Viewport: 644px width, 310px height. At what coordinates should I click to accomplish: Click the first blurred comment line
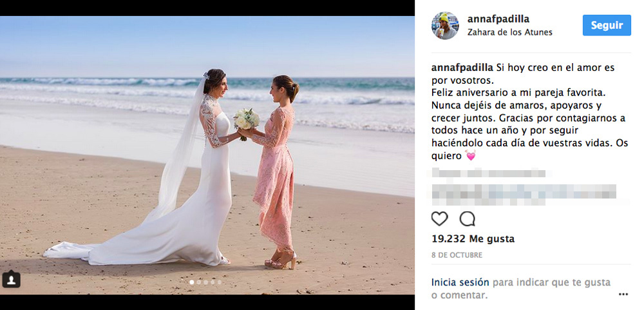[x=488, y=173]
